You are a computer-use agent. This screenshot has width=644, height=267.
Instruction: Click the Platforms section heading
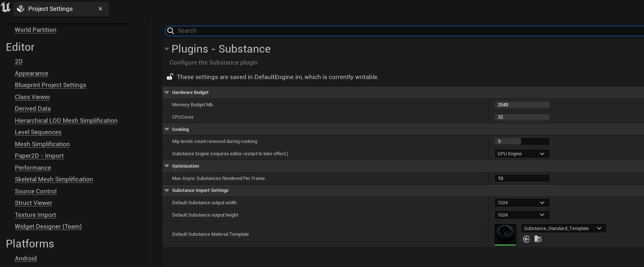click(30, 244)
